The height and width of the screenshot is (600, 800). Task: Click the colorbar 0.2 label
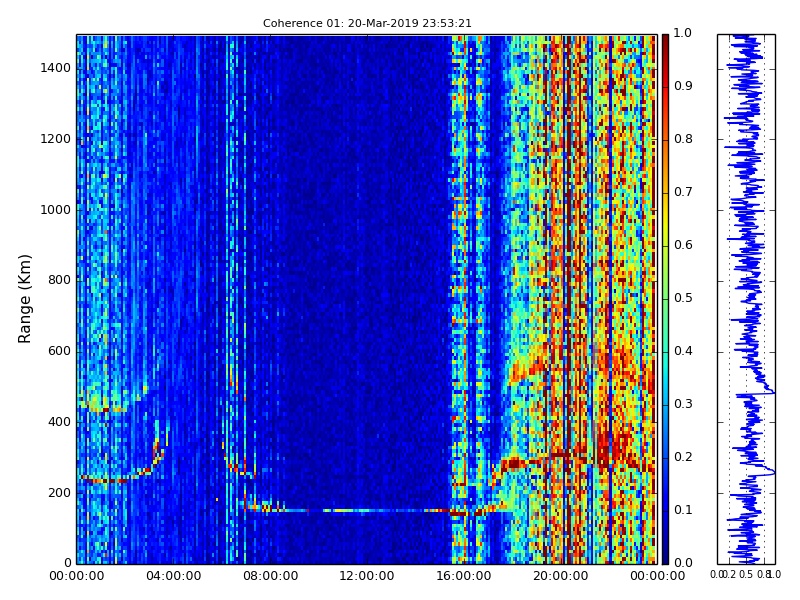(683, 457)
